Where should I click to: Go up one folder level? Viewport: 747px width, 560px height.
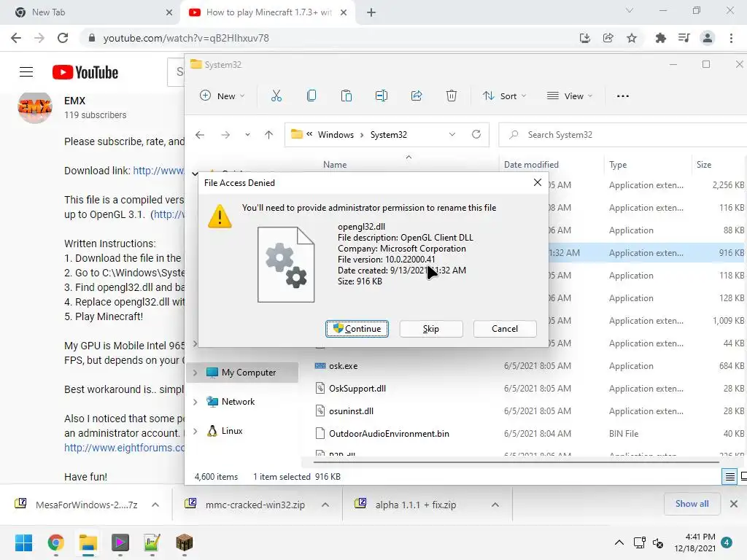[268, 135]
